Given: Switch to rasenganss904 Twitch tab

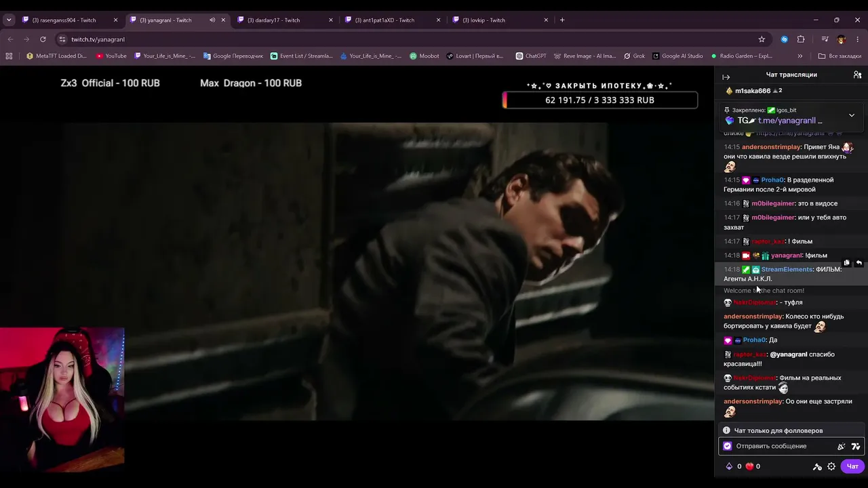Looking at the screenshot, I should tap(64, 20).
